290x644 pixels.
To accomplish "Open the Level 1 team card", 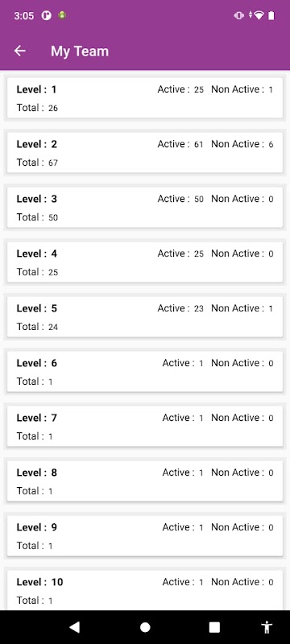I will 145,97.
